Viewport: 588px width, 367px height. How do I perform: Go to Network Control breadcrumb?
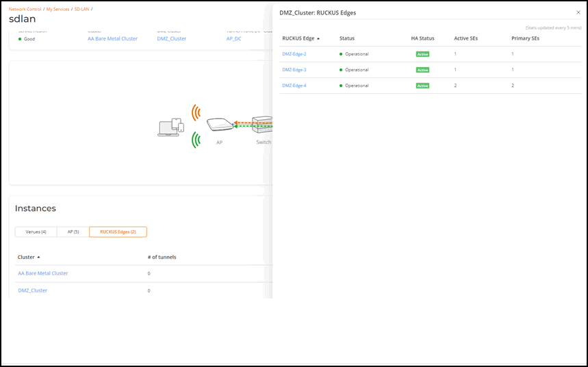coord(25,9)
